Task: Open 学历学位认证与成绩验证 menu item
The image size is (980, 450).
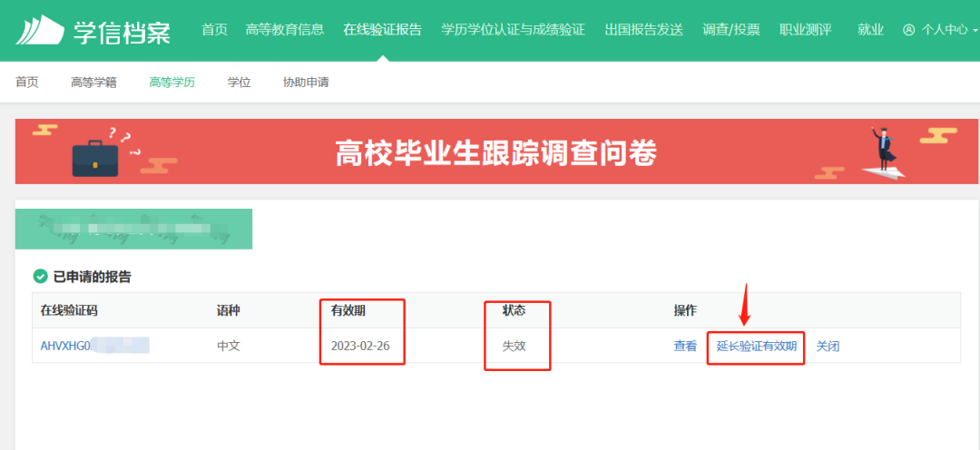Action: point(513,30)
